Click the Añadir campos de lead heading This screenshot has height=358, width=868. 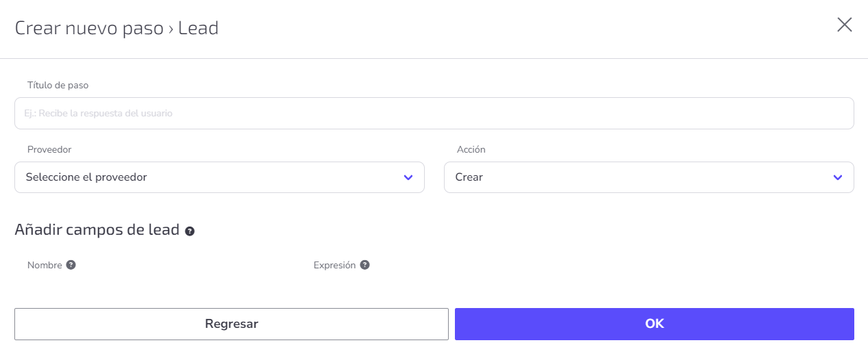coord(97,230)
